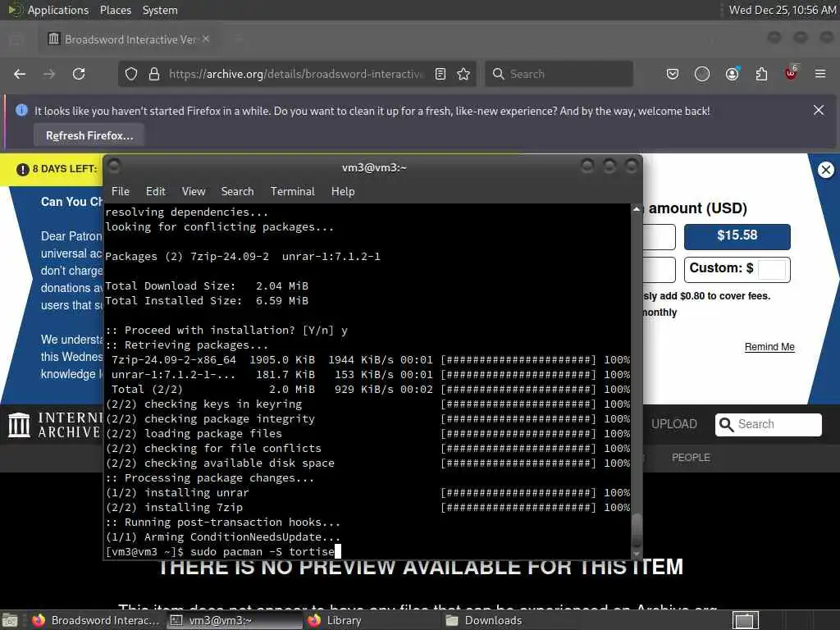Select the $15.58 donation amount
This screenshot has width=840, height=630.
coord(737,236)
